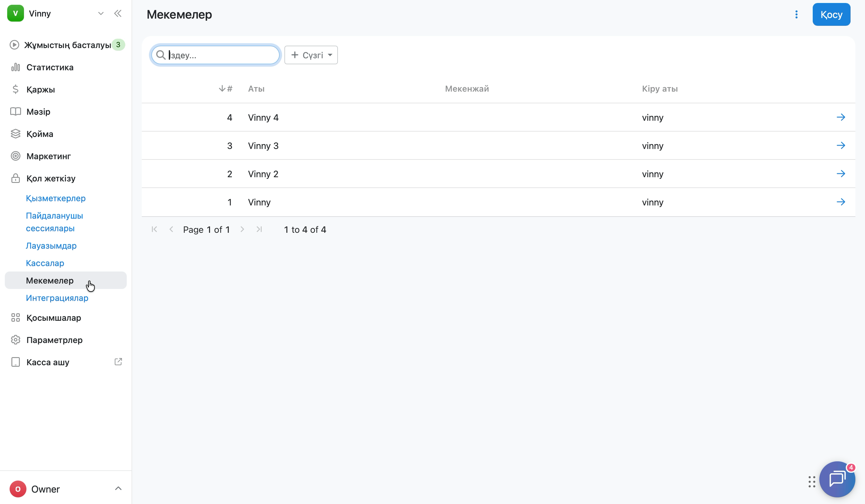Image resolution: width=865 pixels, height=504 pixels.
Task: Open arrow on row number 1
Action: [841, 202]
